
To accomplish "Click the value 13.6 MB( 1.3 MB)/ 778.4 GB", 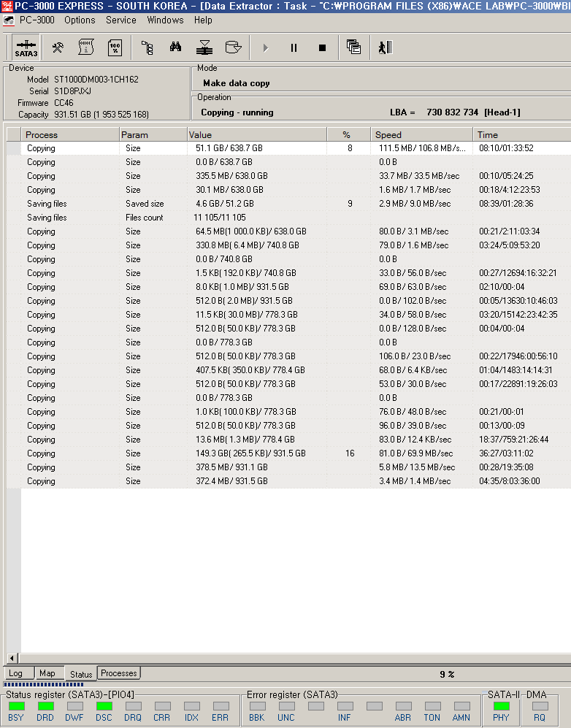I will 245,440.
